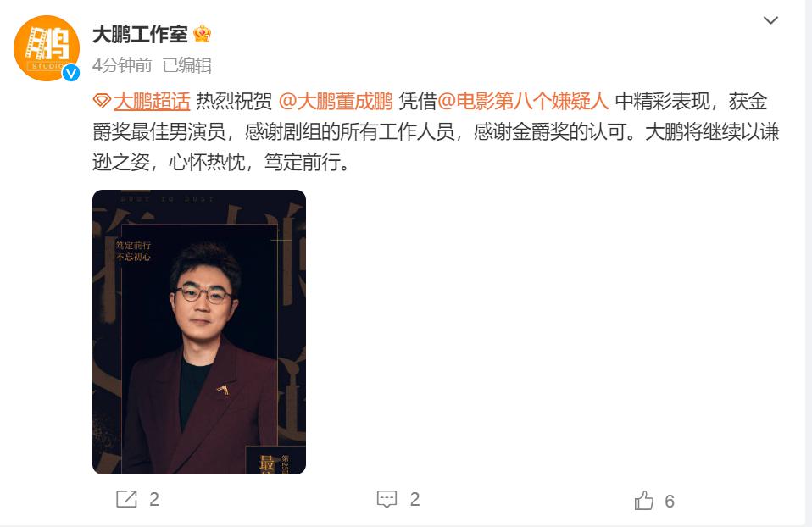Open the 大鹏超话 super topic link
Screen dimensions: 812x527
[x=152, y=101]
